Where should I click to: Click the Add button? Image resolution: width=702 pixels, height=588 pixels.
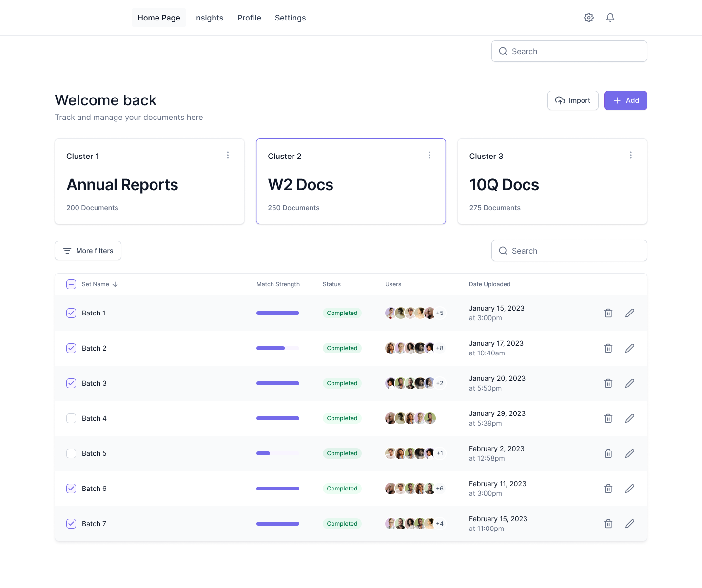(x=626, y=100)
